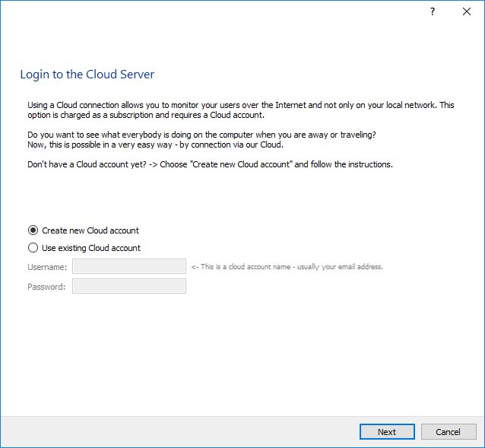Screen dimensions: 485x448
Task: Click the resize grip in the dialog corner
Action: pyautogui.click(x=480, y=443)
